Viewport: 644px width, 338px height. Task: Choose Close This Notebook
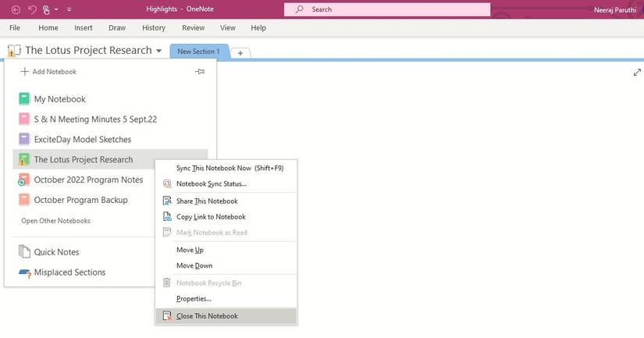pos(226,316)
